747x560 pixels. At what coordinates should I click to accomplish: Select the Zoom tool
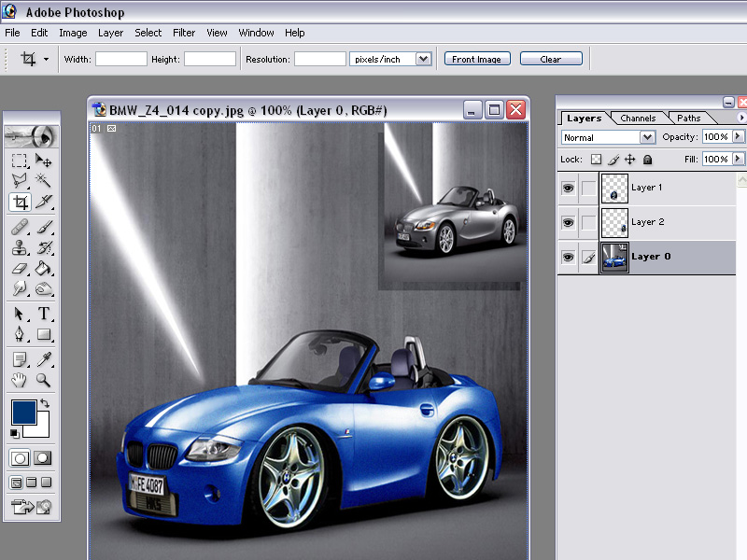point(43,380)
